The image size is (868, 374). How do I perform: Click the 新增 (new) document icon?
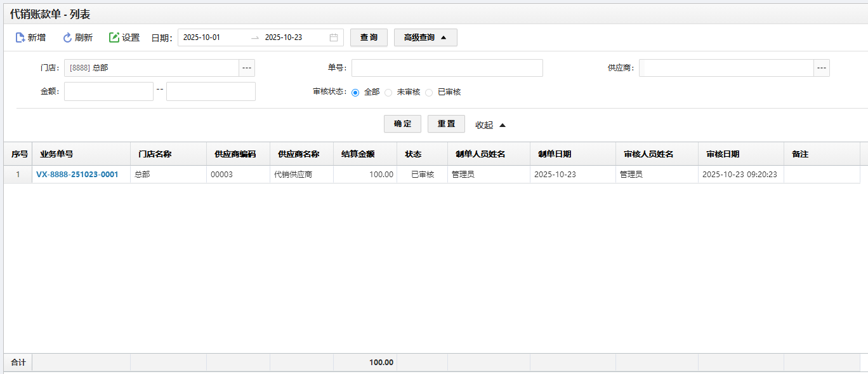click(x=20, y=37)
